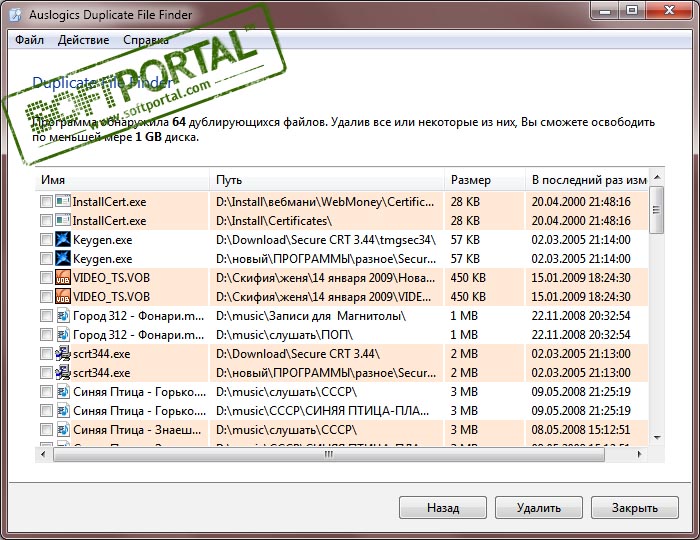The image size is (700, 540).
Task: Click the horizontal scrollbar left arrow
Action: (43, 454)
